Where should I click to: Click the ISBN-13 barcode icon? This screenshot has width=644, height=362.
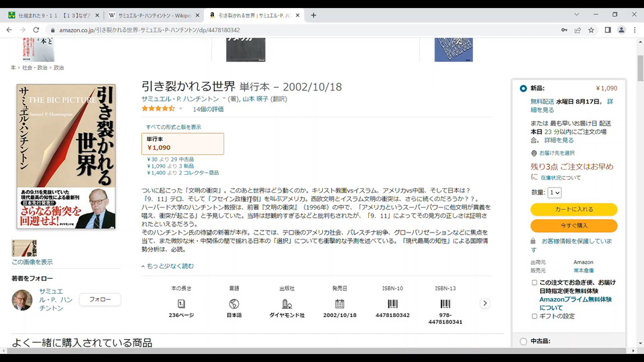445,304
